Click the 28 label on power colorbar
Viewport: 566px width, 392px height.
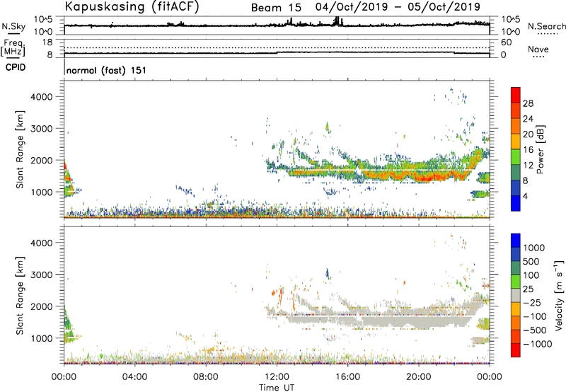click(x=528, y=103)
